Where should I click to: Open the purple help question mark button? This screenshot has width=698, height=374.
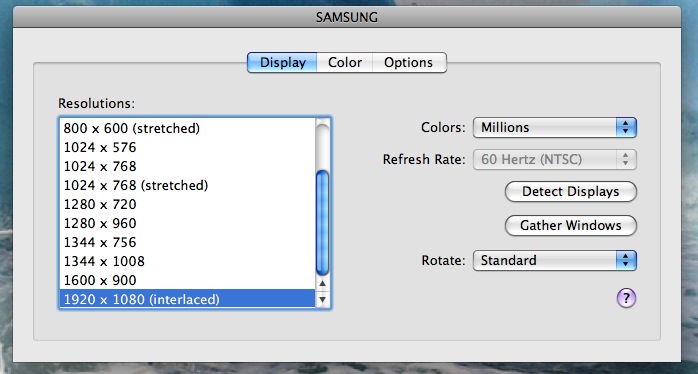626,298
